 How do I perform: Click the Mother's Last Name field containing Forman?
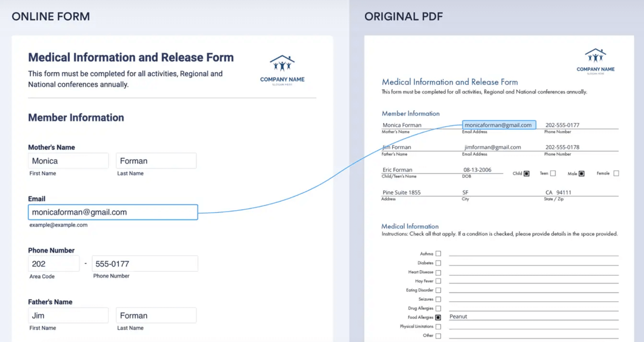tap(156, 161)
